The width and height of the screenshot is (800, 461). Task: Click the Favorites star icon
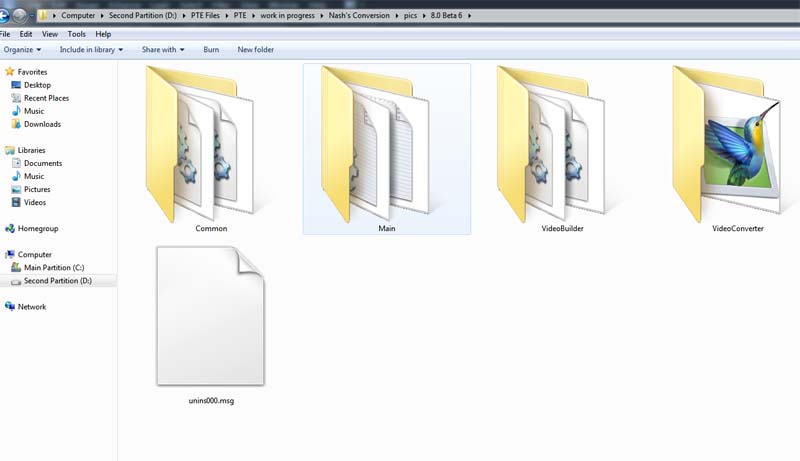point(10,71)
